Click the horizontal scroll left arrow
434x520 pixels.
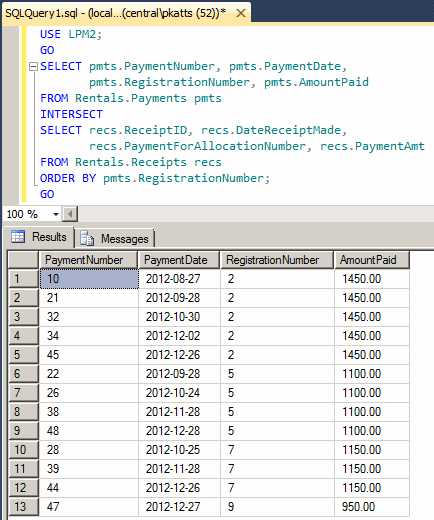(70, 214)
